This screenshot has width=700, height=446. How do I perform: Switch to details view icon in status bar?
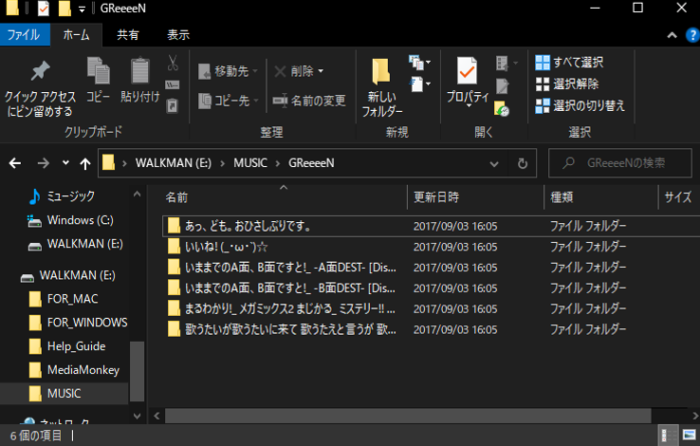click(668, 435)
